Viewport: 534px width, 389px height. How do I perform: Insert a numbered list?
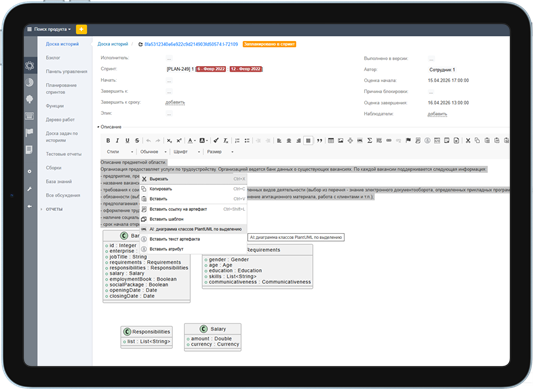(237, 140)
